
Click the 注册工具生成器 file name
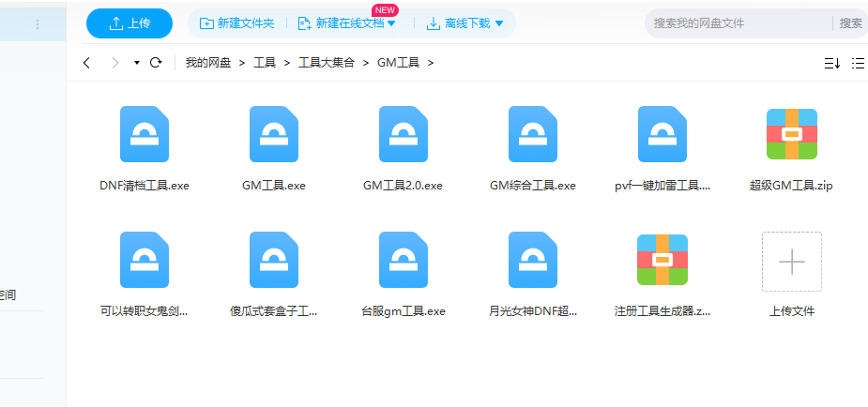pyautogui.click(x=662, y=311)
